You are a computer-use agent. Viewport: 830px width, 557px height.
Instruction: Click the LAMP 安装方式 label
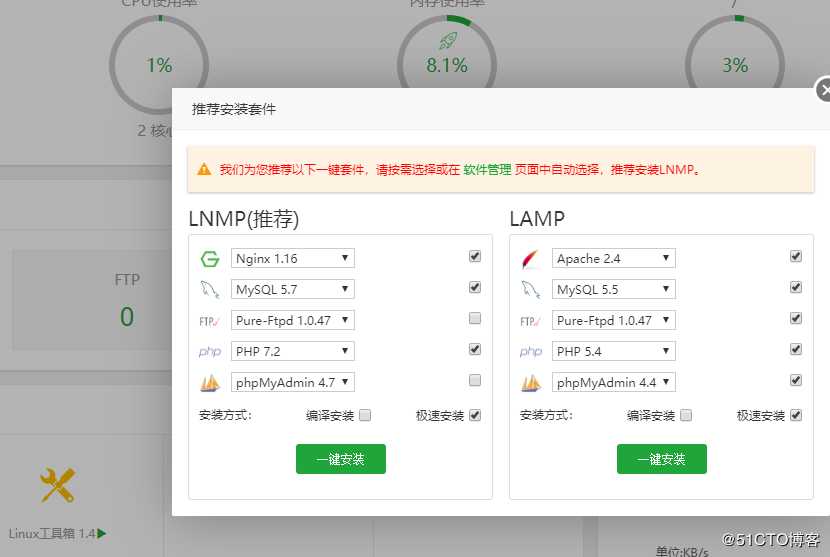coord(546,415)
